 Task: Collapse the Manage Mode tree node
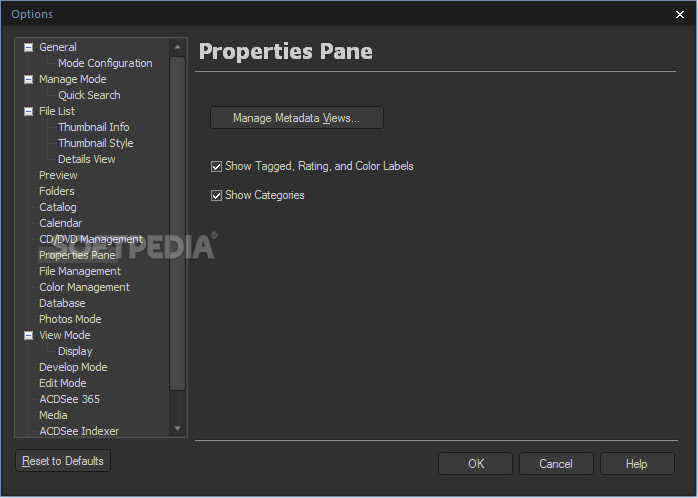point(28,79)
